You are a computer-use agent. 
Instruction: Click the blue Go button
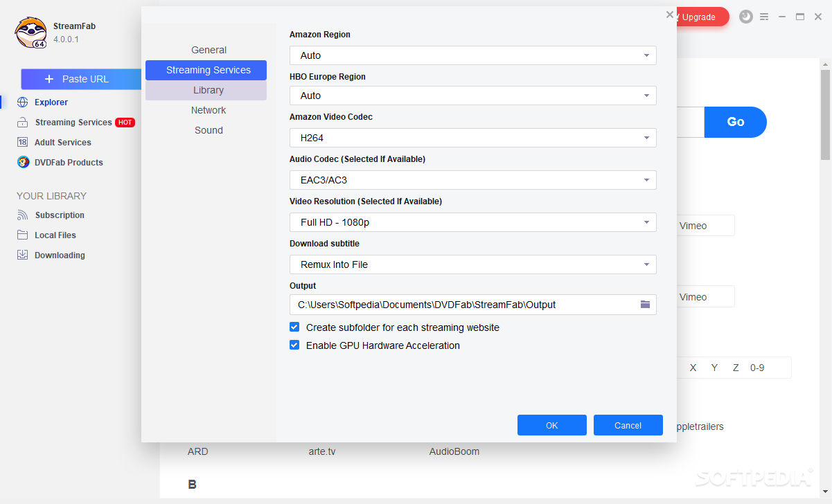click(x=735, y=122)
